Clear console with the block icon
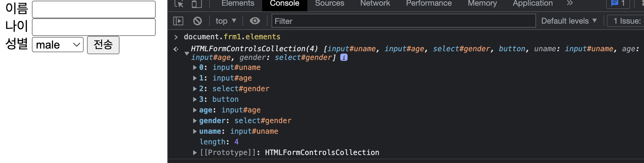The image size is (644, 163). click(198, 21)
